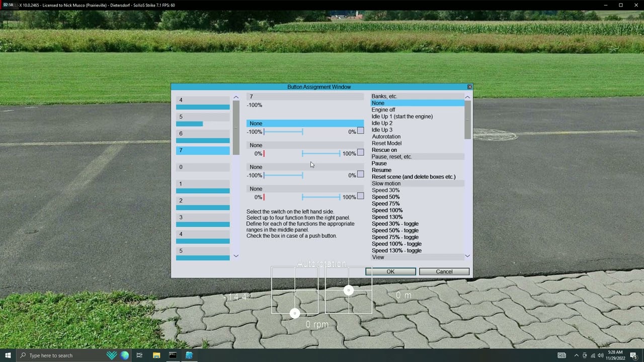Open the command prompt taskbar icon
The height and width of the screenshot is (362, 644).
click(x=173, y=355)
